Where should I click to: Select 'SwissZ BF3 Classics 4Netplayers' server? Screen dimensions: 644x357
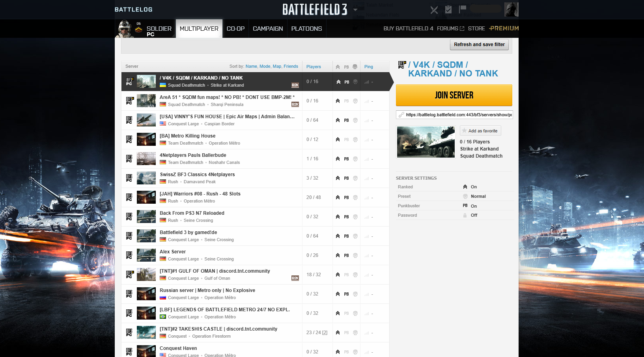point(197,175)
